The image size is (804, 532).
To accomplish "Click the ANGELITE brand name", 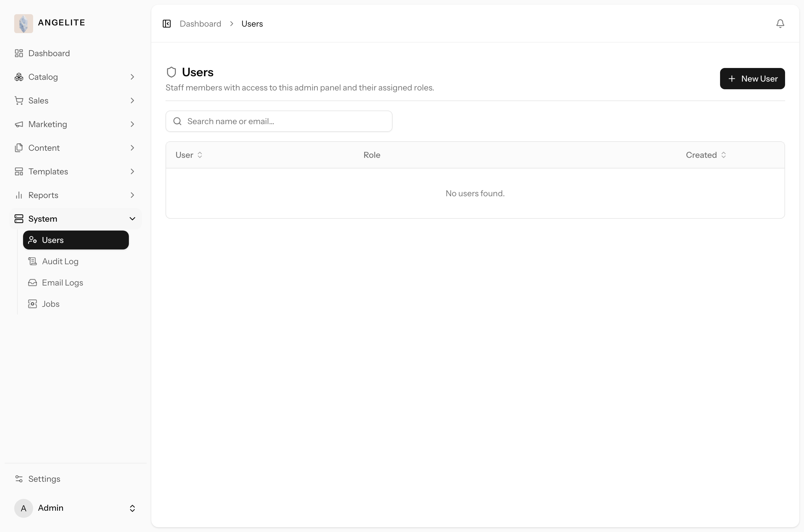I will [x=62, y=23].
